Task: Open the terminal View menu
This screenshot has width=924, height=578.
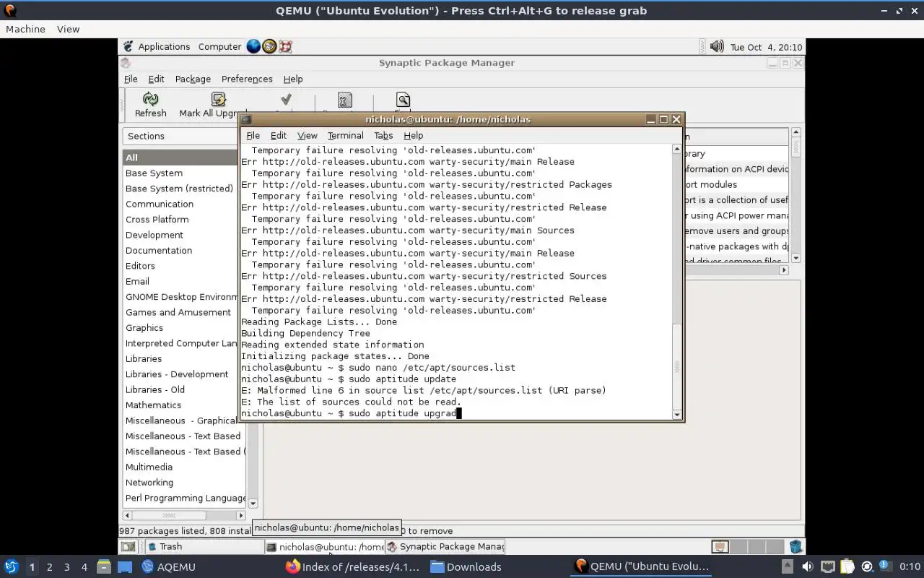Action: coord(307,135)
